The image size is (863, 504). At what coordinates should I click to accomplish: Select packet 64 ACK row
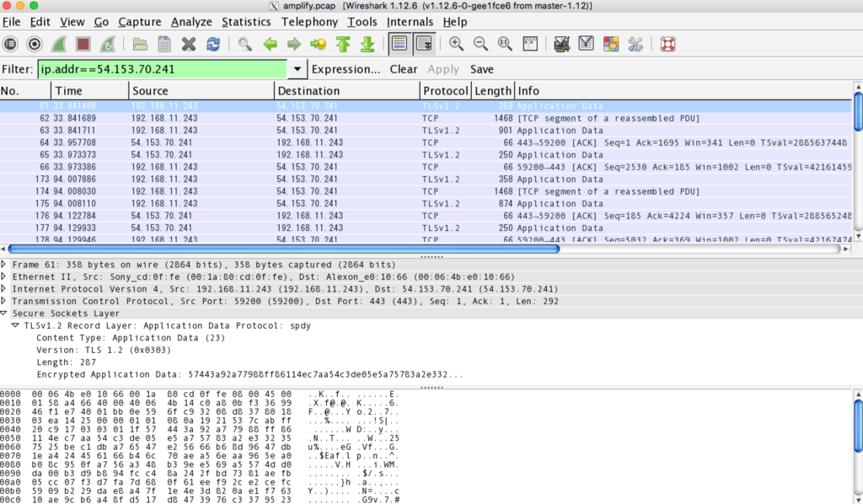click(x=426, y=142)
